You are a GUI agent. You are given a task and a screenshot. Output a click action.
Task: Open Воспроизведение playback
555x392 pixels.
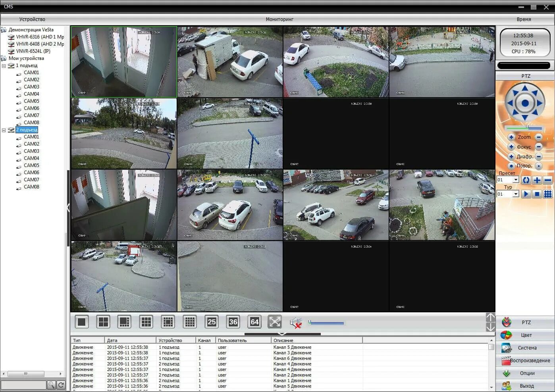(x=525, y=361)
